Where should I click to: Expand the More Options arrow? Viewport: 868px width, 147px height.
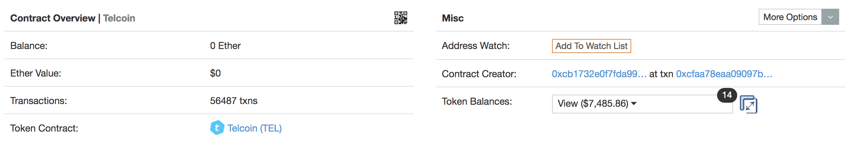click(x=830, y=17)
